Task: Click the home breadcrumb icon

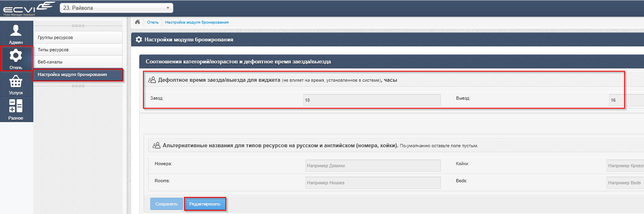Action: (x=138, y=22)
